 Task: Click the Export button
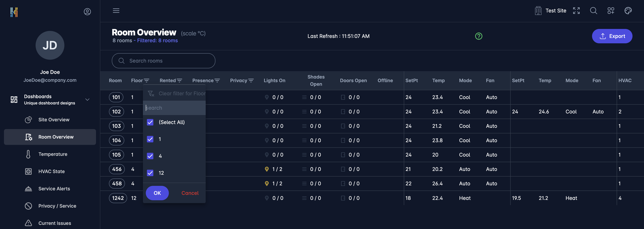(x=612, y=36)
